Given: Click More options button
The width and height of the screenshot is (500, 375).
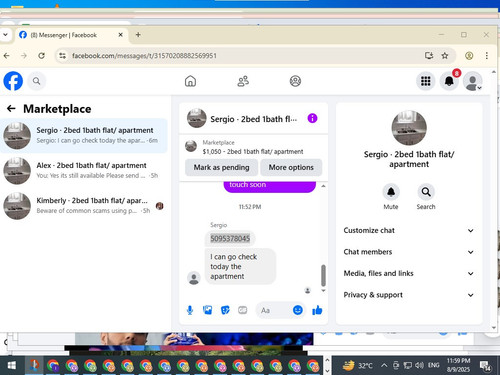Looking at the screenshot, I should 291,167.
